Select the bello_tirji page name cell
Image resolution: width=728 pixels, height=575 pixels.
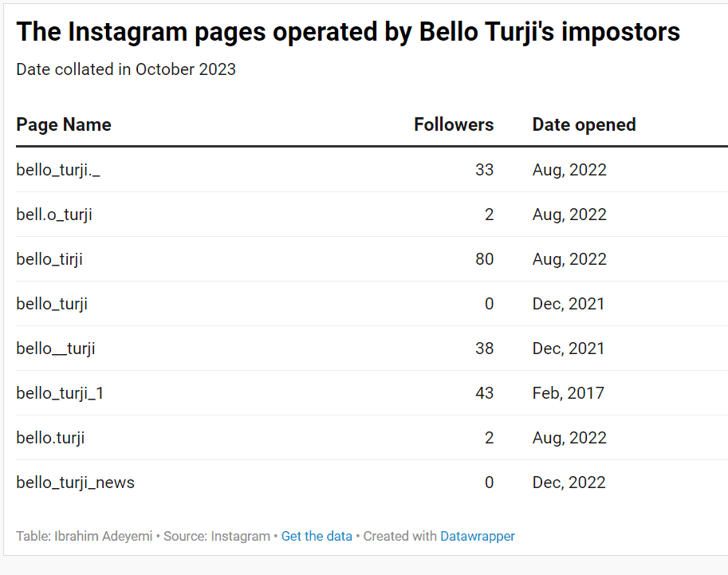tap(49, 259)
